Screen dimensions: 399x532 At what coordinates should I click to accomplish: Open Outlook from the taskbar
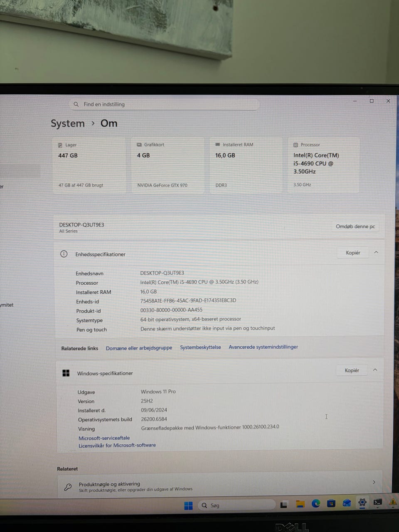pyautogui.click(x=347, y=503)
